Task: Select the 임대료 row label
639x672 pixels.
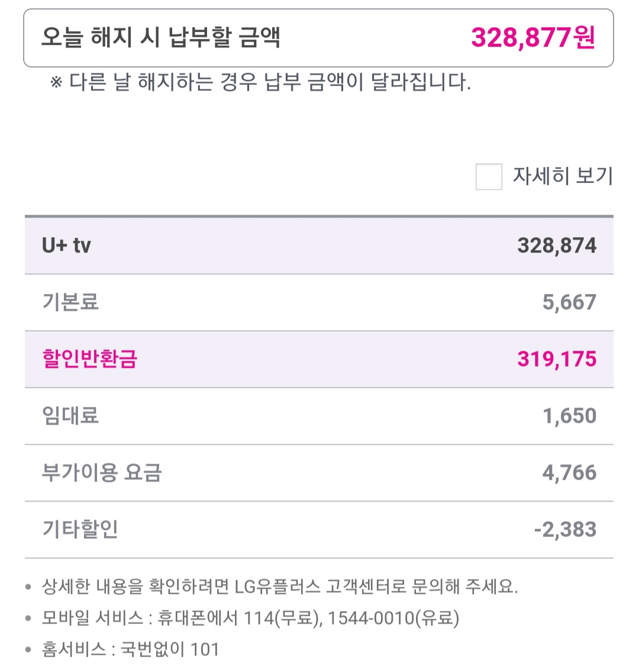Action: click(70, 416)
